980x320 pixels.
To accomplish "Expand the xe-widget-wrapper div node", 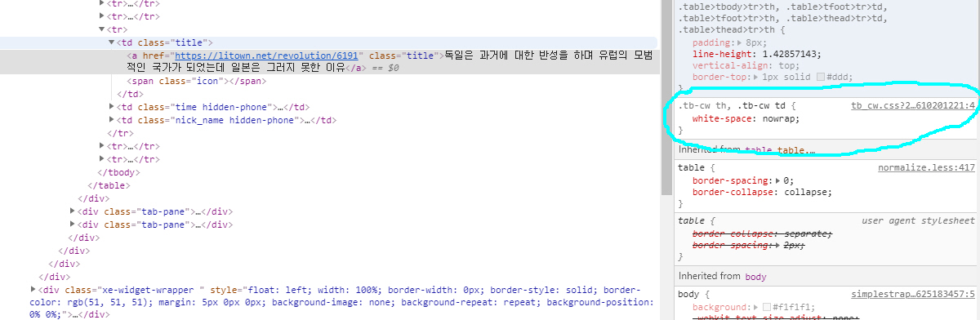I will [x=33, y=290].
